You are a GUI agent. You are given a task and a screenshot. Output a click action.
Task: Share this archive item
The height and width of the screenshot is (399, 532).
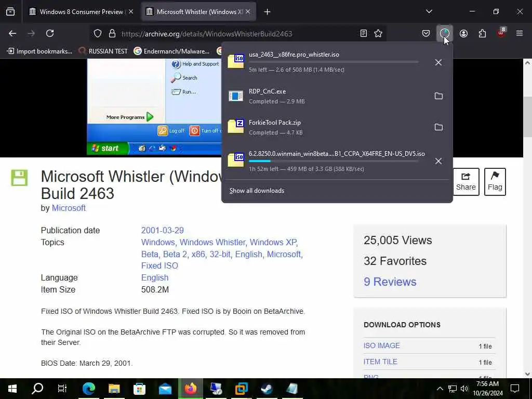pos(466,181)
